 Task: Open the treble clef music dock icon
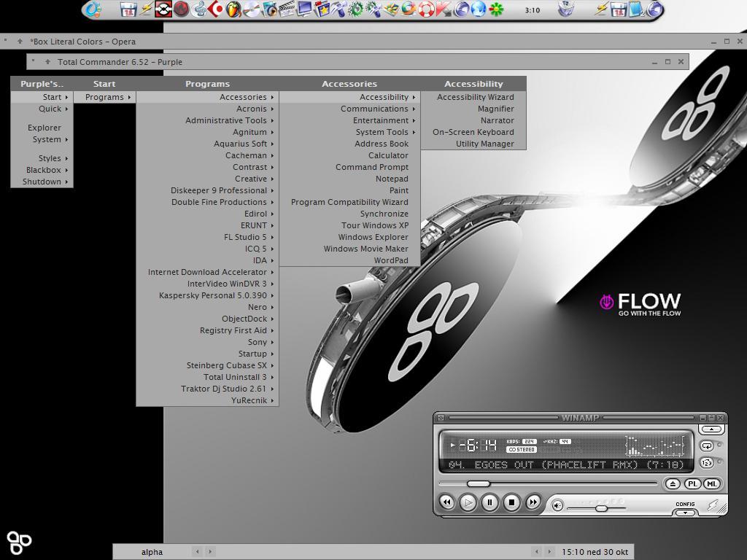coord(198,9)
